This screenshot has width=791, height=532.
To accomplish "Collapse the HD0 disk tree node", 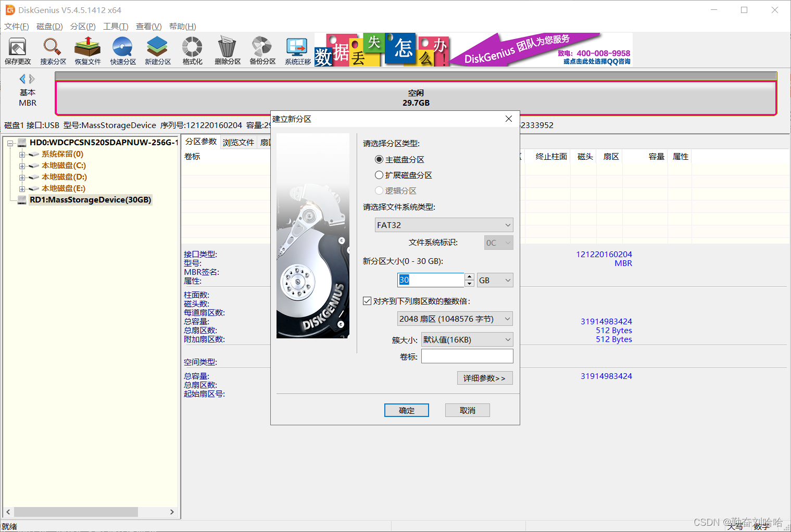I will click(x=10, y=143).
